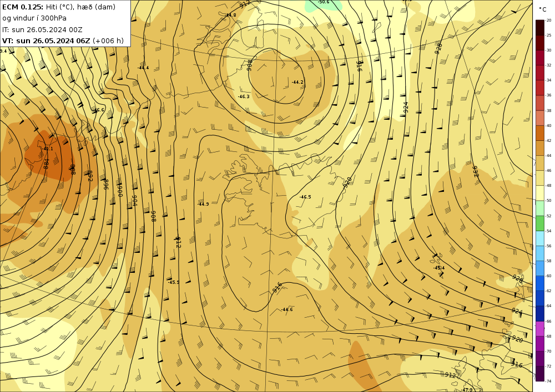Click the 924 contour label in upper right
555x392 pixels.
pos(406,108)
